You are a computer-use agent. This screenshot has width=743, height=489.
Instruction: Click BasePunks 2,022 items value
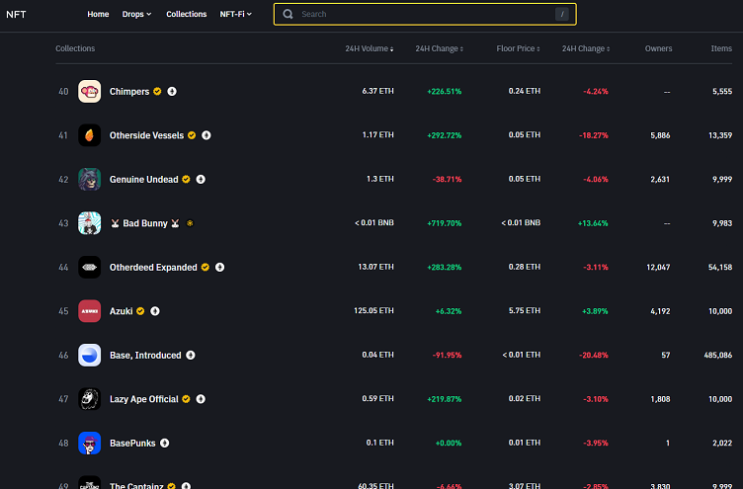(x=722, y=443)
